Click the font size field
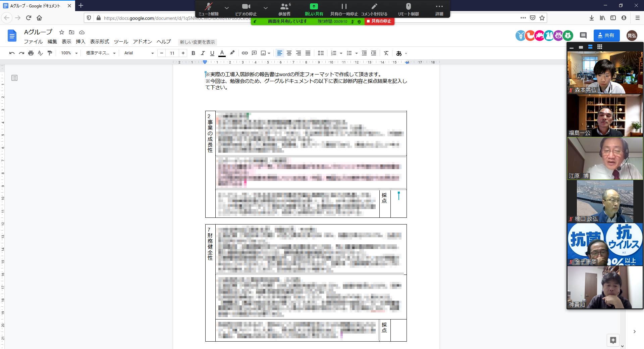644x349 pixels. coord(172,53)
